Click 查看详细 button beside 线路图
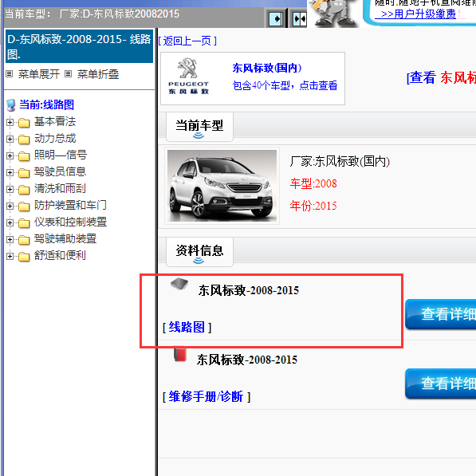Screen dimensions: 476x476 point(440,314)
